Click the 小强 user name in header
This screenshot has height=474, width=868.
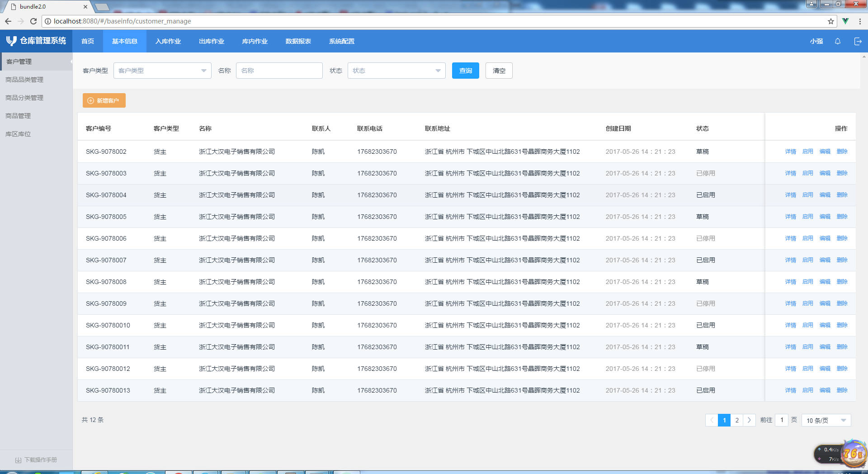coord(816,41)
